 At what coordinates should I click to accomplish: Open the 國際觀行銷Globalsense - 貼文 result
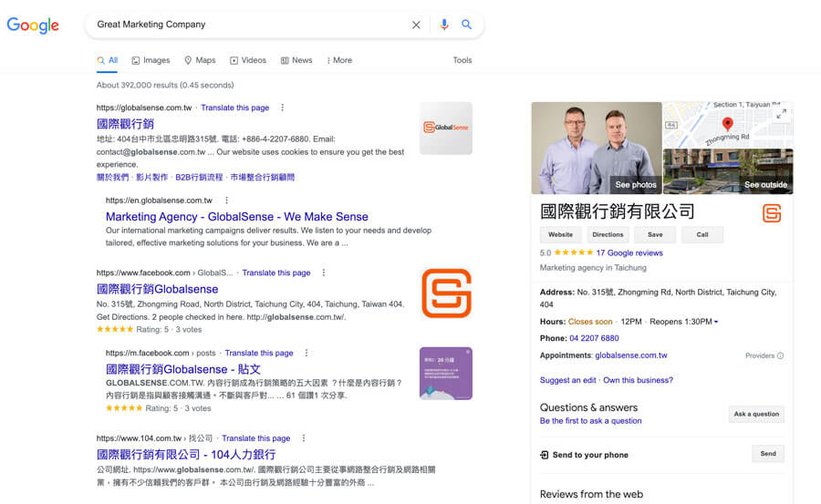pyautogui.click(x=182, y=369)
